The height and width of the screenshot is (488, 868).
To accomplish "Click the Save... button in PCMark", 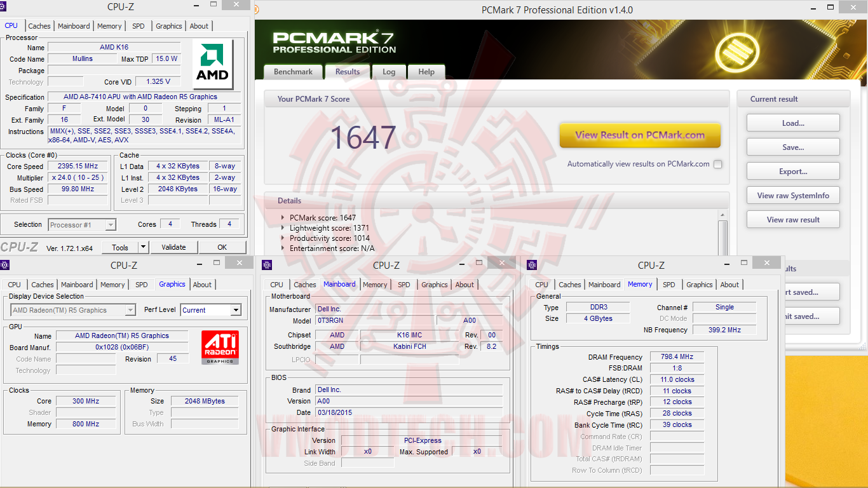I will pyautogui.click(x=793, y=147).
